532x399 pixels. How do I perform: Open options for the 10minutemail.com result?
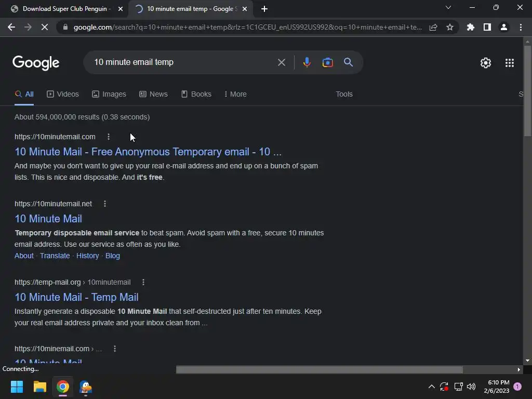tap(109, 137)
